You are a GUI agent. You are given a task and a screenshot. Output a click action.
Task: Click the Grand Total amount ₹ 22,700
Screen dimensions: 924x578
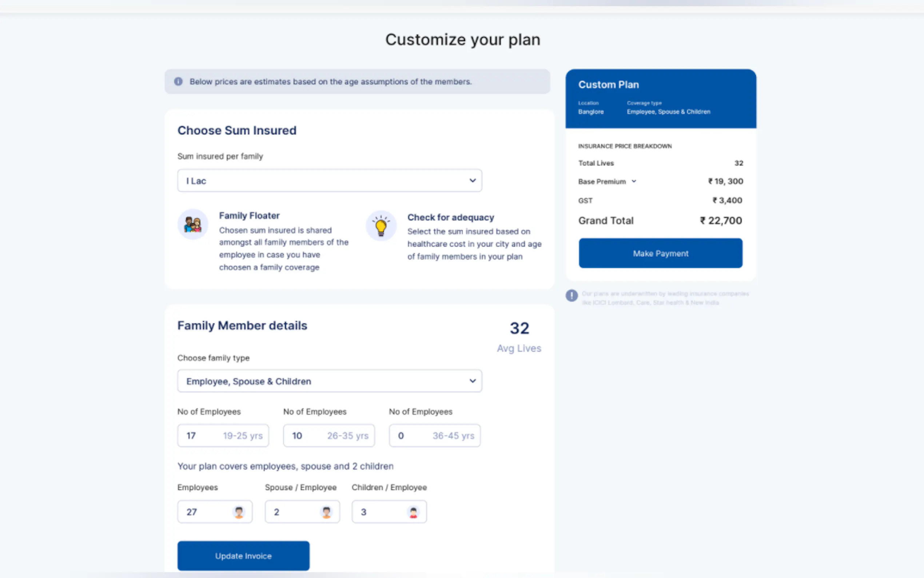tap(721, 221)
